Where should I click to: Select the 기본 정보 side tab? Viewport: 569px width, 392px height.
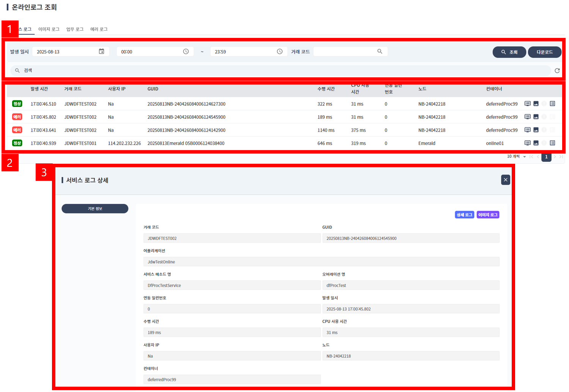click(95, 209)
